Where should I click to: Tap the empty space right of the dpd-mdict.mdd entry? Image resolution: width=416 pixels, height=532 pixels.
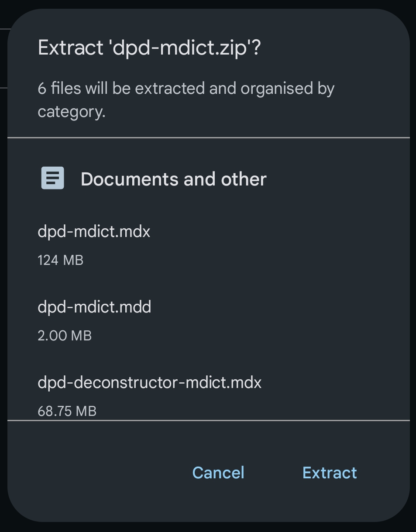pyautogui.click(x=284, y=314)
